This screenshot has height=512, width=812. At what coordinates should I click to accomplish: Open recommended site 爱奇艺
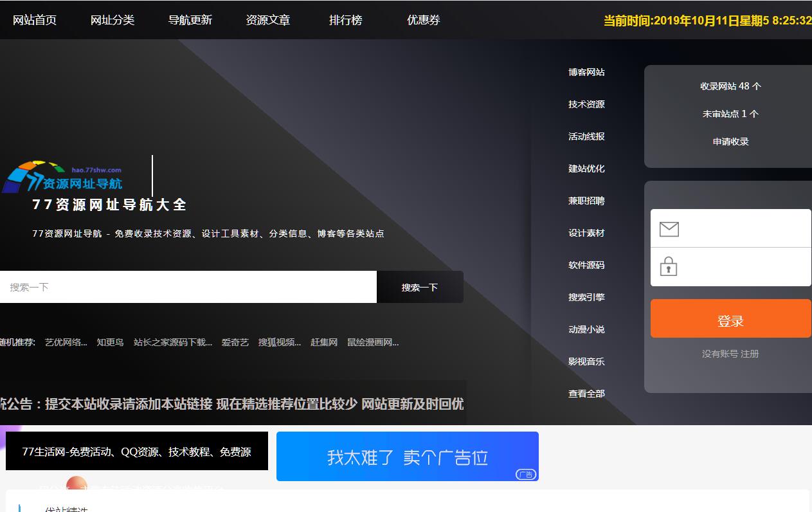(x=235, y=342)
